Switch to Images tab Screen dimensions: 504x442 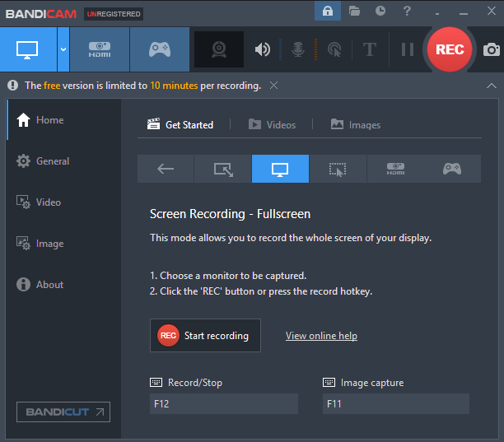[x=356, y=124]
